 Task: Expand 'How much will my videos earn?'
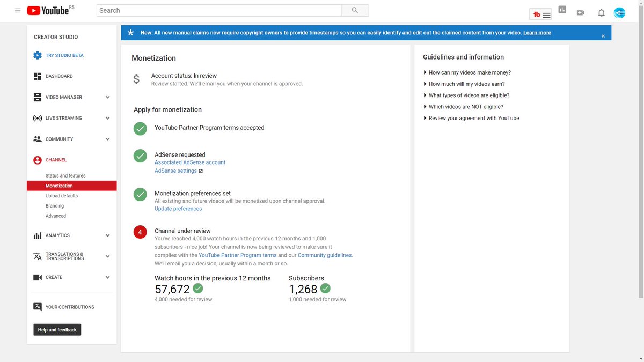pos(464,84)
